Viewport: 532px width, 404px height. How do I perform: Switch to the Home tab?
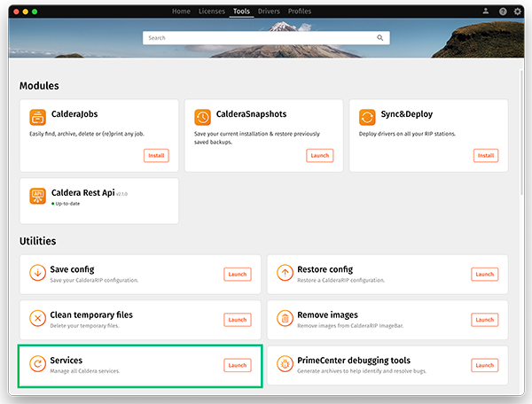(181, 12)
